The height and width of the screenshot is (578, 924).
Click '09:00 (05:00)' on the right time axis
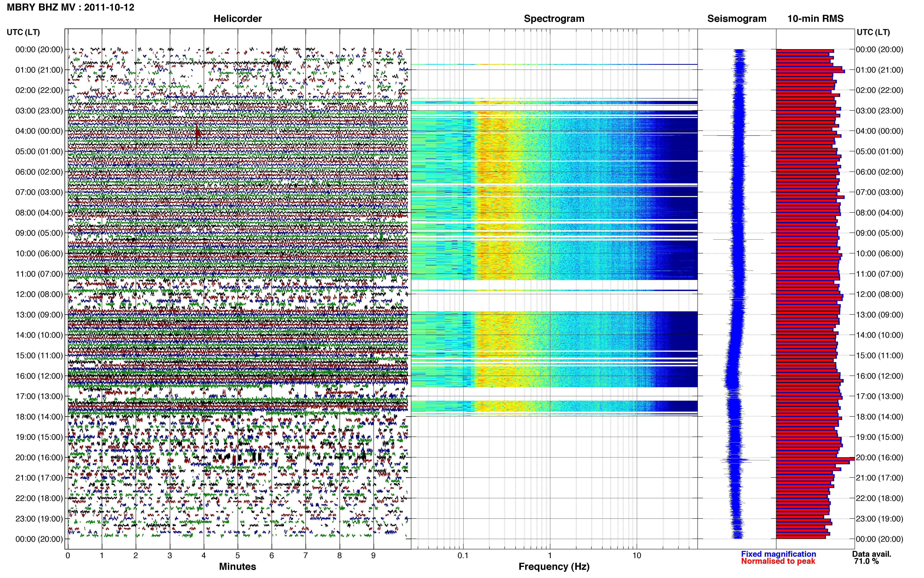click(880, 233)
